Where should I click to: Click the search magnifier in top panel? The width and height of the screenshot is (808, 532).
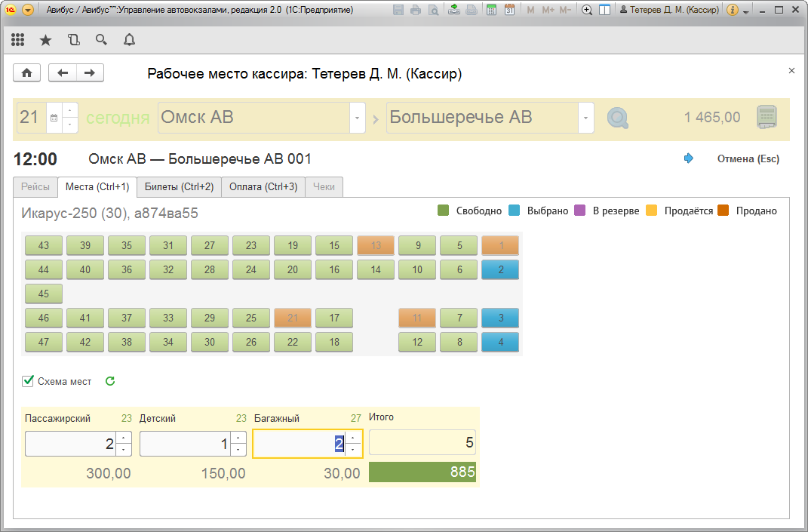100,40
